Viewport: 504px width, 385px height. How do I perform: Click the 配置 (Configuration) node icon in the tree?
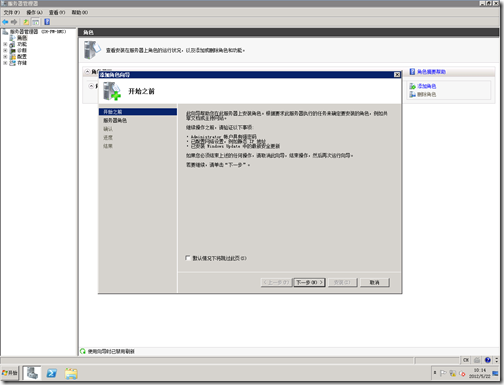(13, 57)
